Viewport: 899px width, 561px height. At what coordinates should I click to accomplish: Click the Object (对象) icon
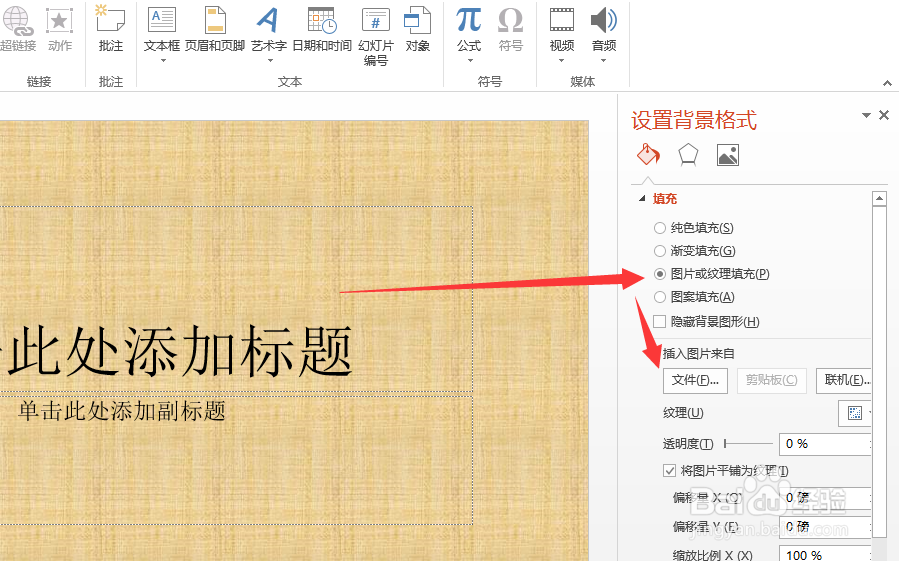417,20
